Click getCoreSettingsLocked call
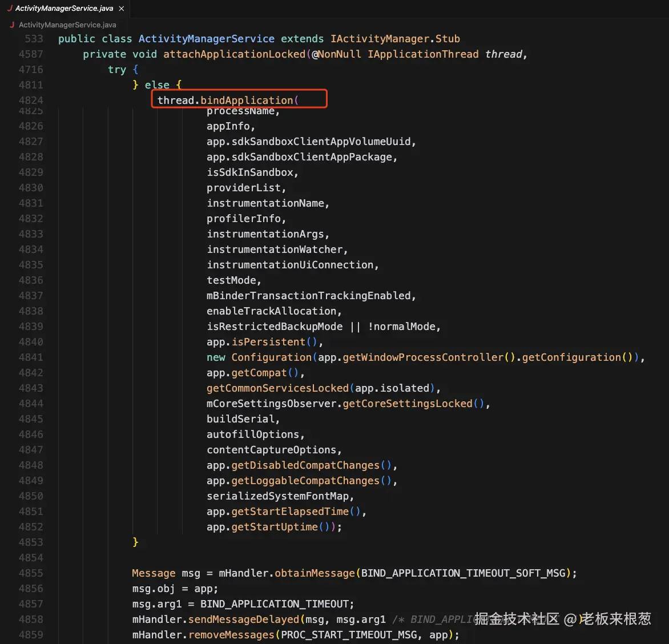669x644 pixels. pos(408,403)
